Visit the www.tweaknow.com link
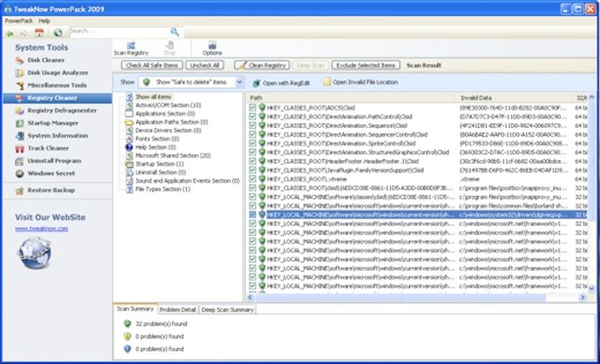The height and width of the screenshot is (364, 600). tap(41, 229)
